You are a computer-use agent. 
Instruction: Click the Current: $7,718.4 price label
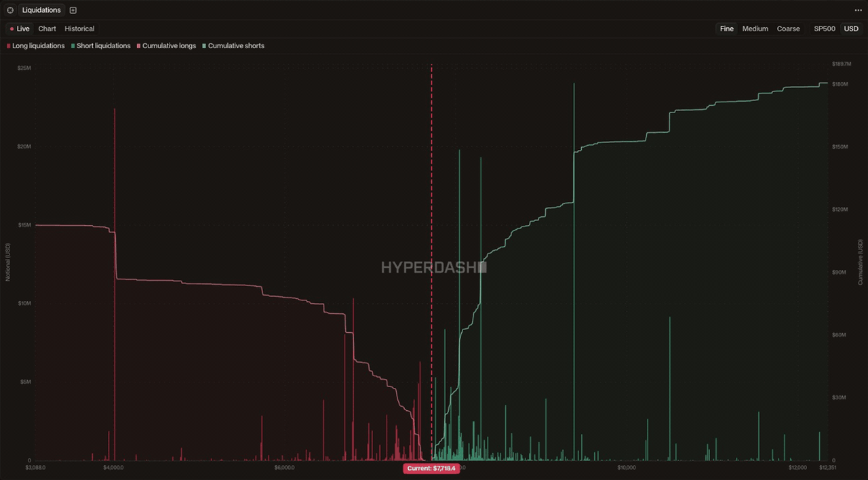tap(431, 468)
